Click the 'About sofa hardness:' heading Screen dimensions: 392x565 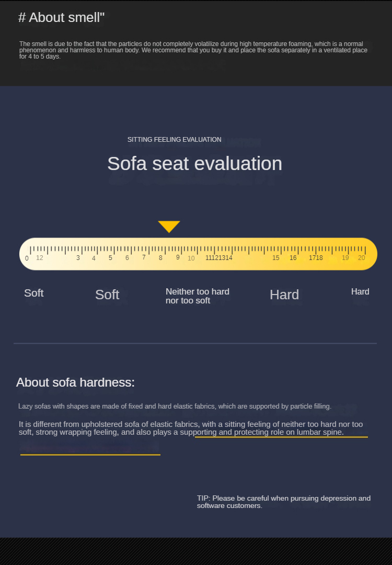coord(75,382)
